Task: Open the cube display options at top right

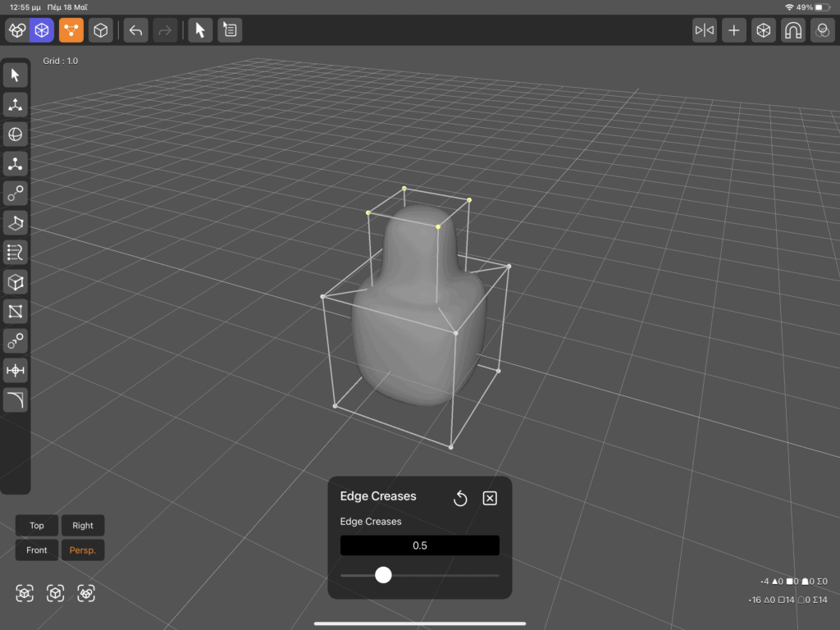Action: pos(764,30)
